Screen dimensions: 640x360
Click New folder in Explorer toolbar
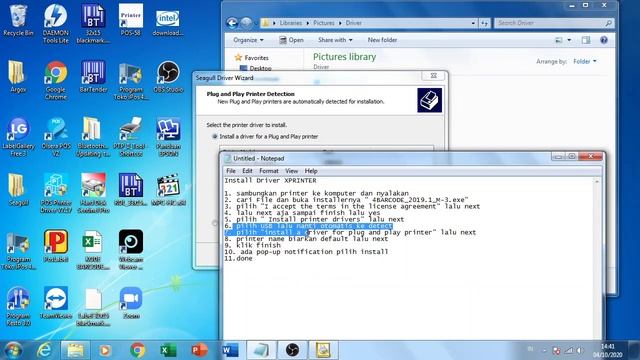click(x=382, y=40)
